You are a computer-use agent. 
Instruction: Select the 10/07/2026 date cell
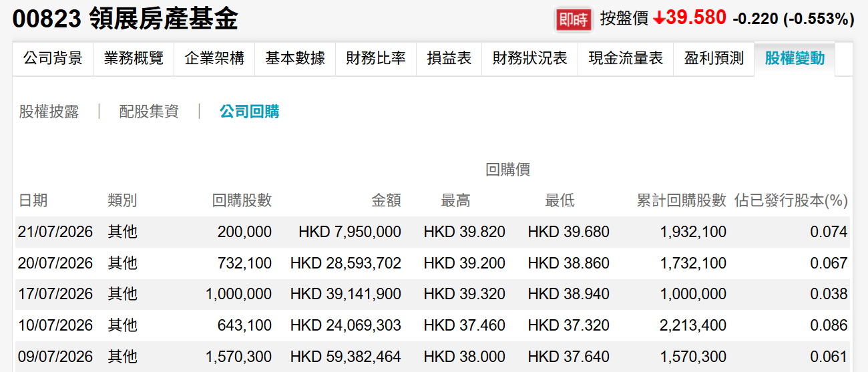click(55, 325)
